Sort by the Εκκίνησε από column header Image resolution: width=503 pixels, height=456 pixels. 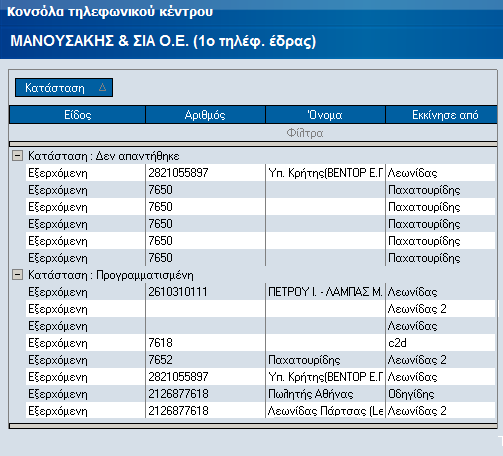click(x=441, y=115)
